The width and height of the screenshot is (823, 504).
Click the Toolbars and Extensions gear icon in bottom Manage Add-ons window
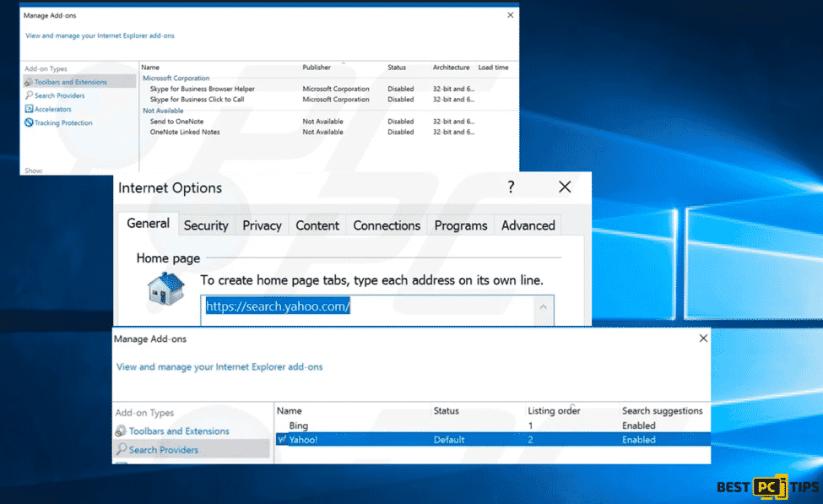pos(121,431)
